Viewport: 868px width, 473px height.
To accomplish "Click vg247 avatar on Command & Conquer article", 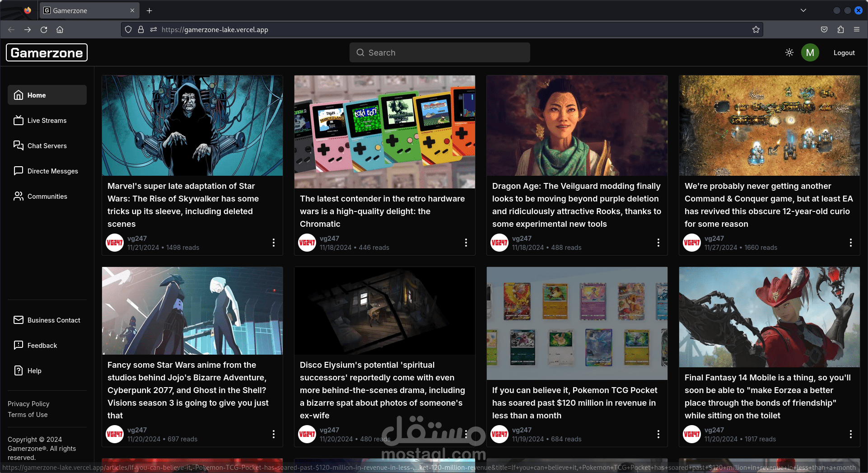I will (692, 243).
